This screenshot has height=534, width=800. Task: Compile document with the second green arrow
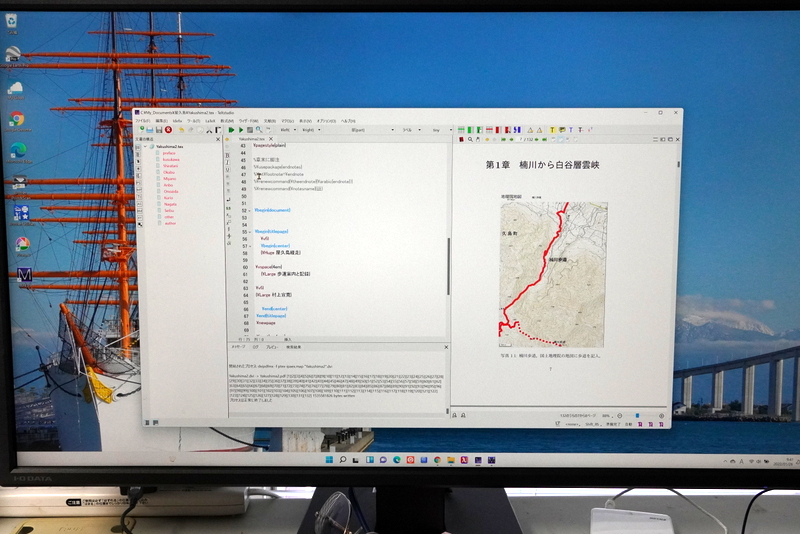[241, 130]
